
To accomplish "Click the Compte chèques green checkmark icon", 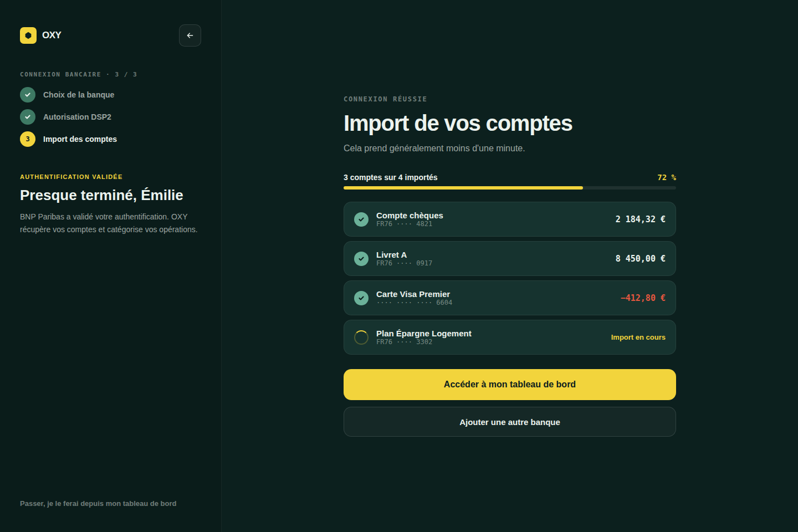I will coord(361,219).
